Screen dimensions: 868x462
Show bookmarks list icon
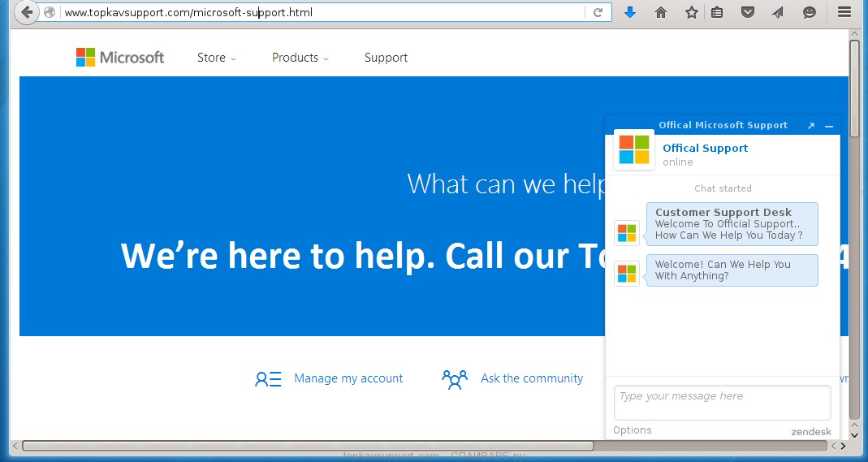pyautogui.click(x=717, y=12)
